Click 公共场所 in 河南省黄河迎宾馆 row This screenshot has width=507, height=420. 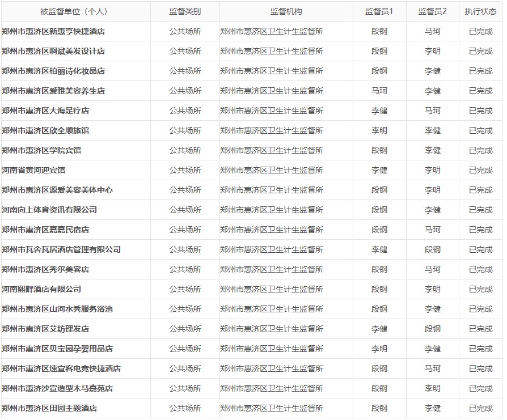[x=185, y=170]
